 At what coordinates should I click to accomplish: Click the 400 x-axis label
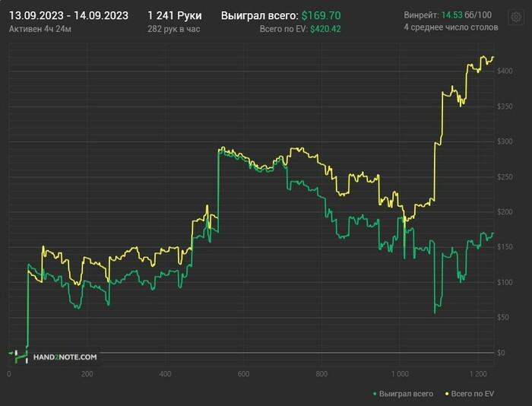coord(165,374)
